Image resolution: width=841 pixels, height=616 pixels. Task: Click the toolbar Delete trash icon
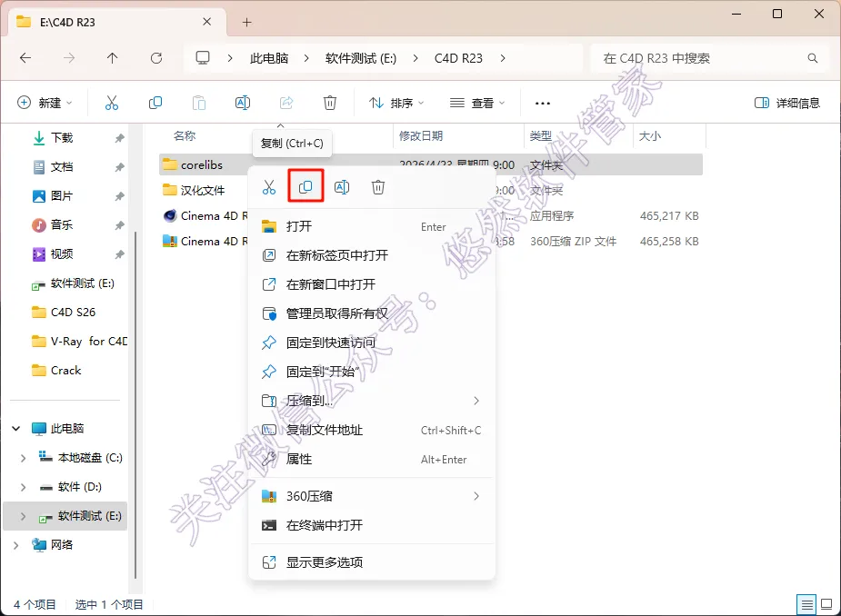(330, 103)
